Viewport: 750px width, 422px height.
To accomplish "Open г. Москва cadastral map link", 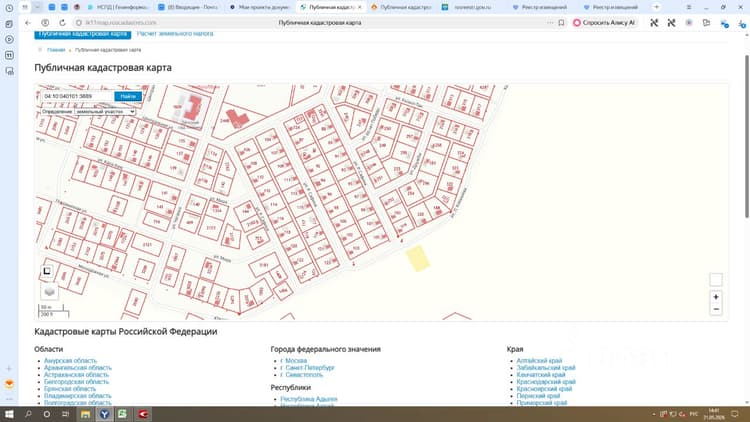I will tap(294, 361).
